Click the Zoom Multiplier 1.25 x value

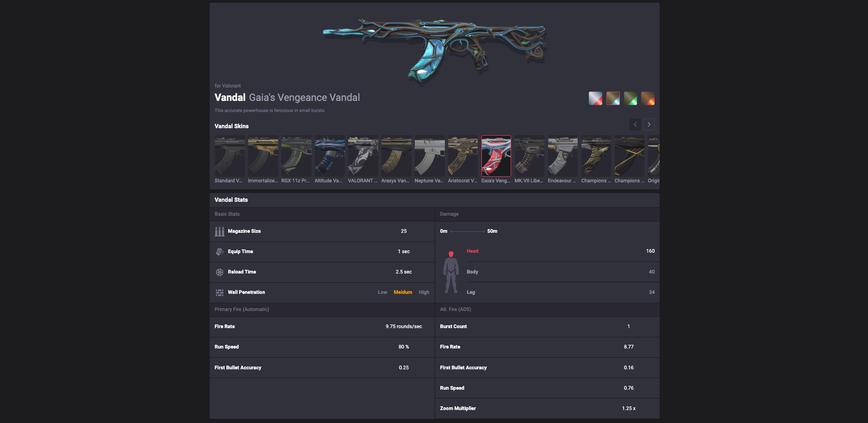coord(629,408)
